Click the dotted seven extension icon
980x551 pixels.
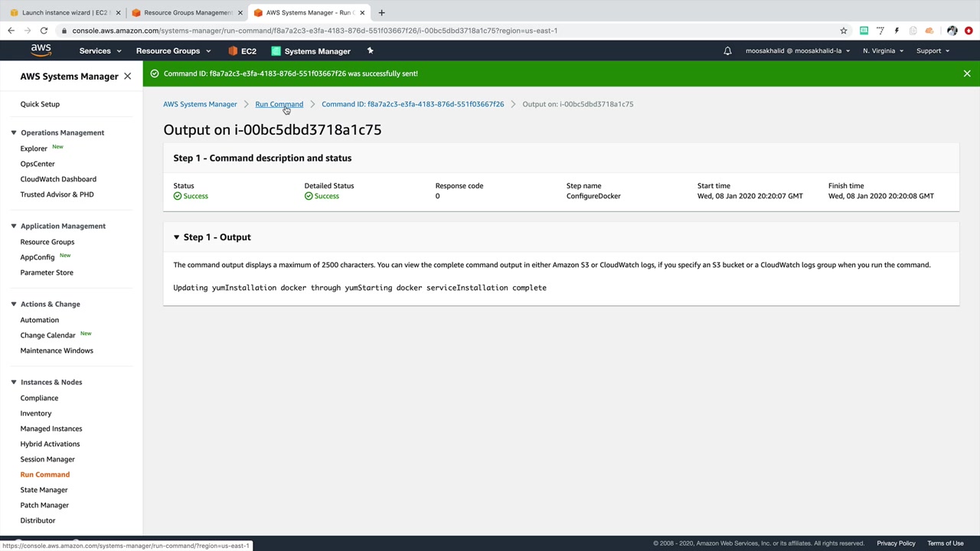click(x=880, y=31)
